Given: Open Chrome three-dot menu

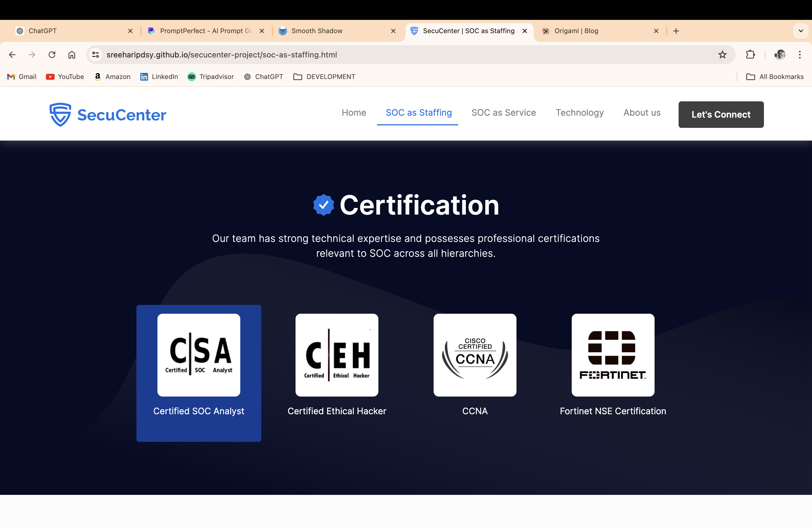Looking at the screenshot, I should (800, 55).
